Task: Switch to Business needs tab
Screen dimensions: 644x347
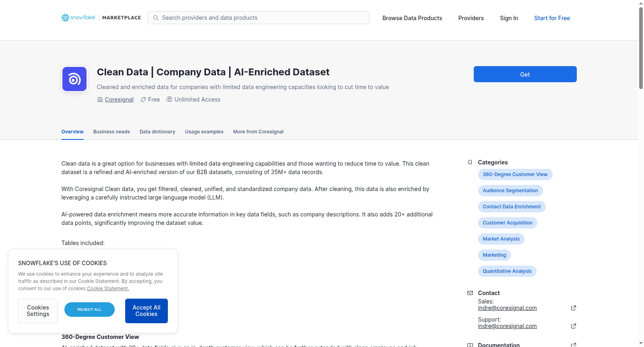Action: pyautogui.click(x=111, y=132)
